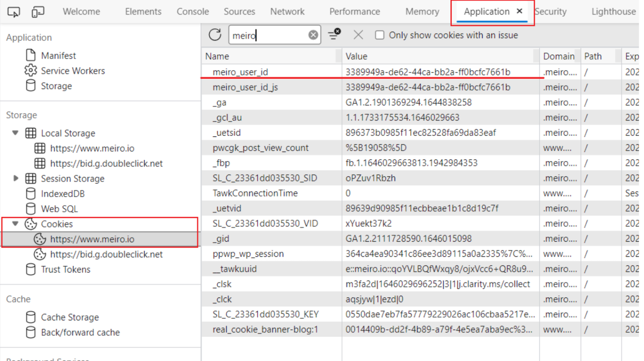Select the SL_C_23361dd035530_SID cookie
Viewport: 644px width, 361px height.
pos(420,178)
